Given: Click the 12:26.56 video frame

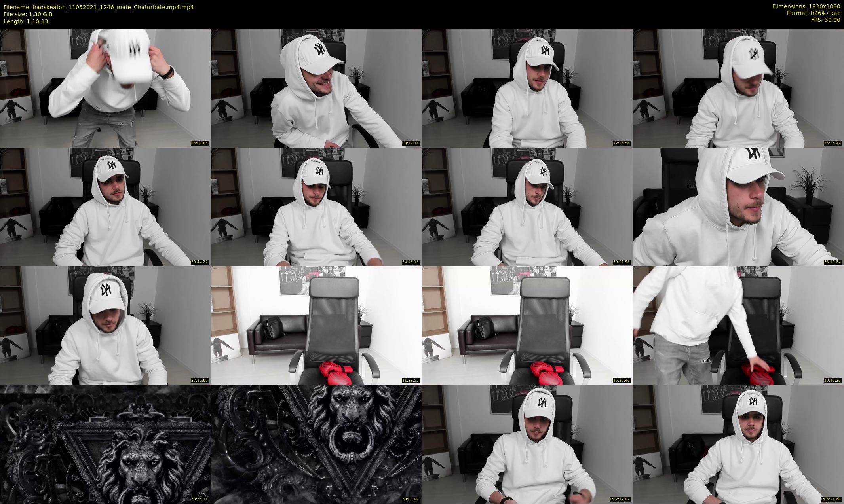Looking at the screenshot, I should pos(527,88).
